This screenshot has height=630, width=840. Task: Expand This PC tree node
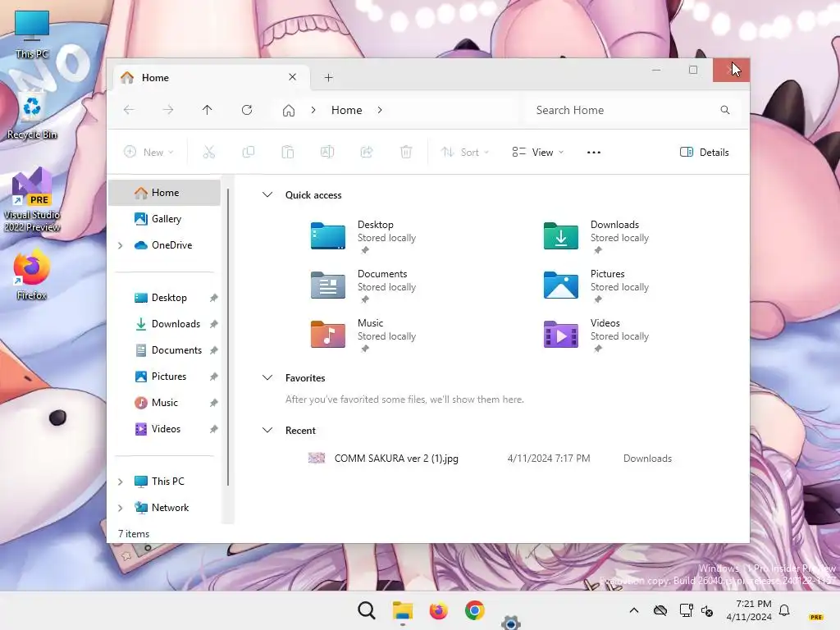click(x=121, y=482)
